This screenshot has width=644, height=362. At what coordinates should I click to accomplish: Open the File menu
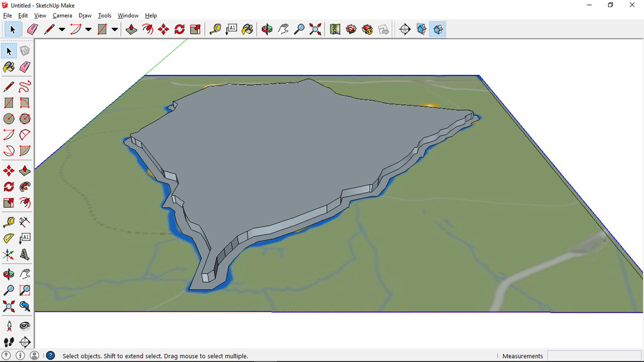coord(8,16)
